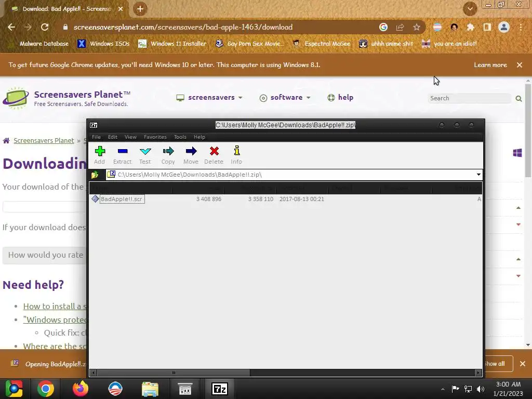Open the Info tool in 7-Zip

pos(236,155)
